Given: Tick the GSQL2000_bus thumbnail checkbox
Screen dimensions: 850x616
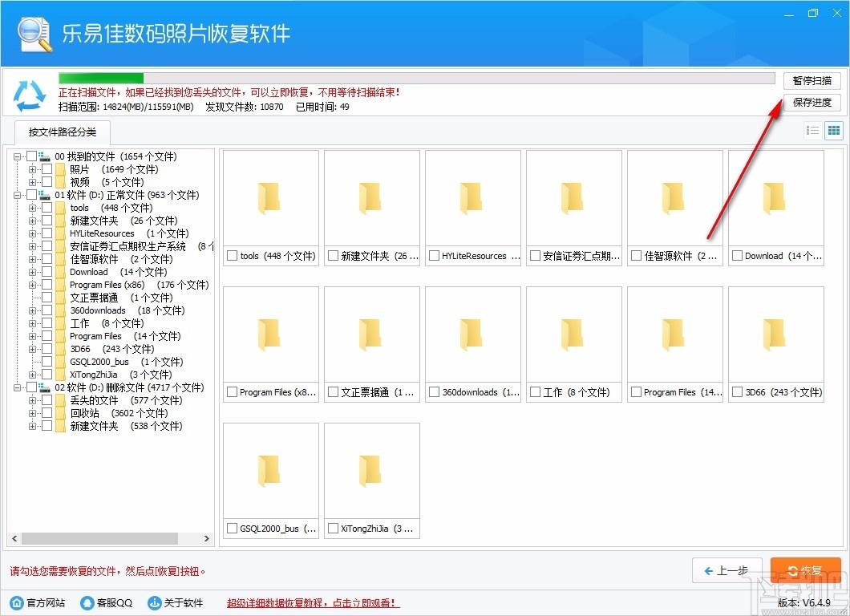Looking at the screenshot, I should tap(232, 528).
